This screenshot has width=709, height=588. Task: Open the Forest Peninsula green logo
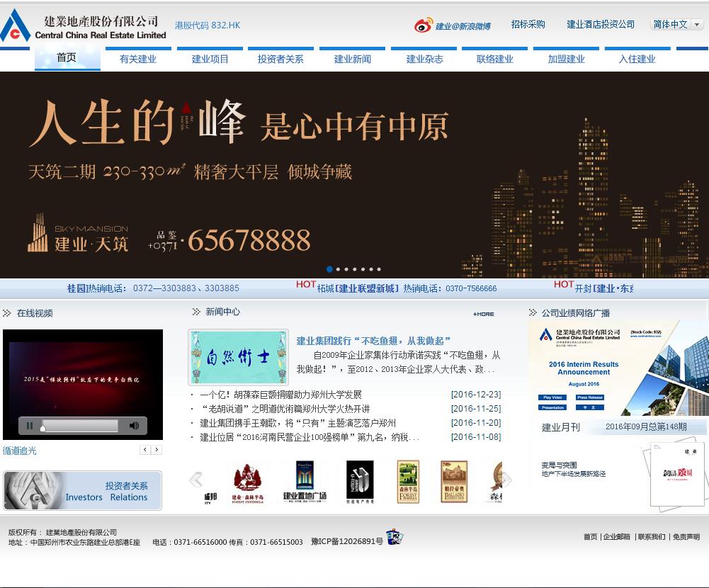(x=408, y=481)
